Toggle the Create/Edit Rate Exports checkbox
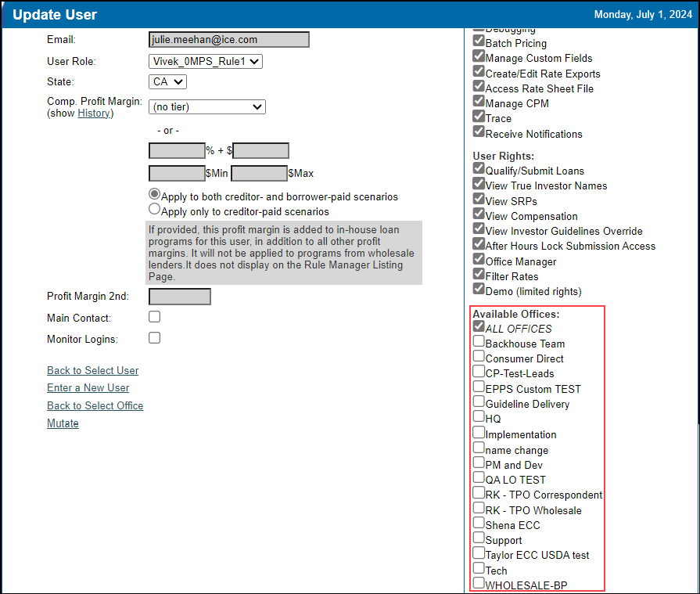Screen dimensions: 700x594 click(479, 71)
